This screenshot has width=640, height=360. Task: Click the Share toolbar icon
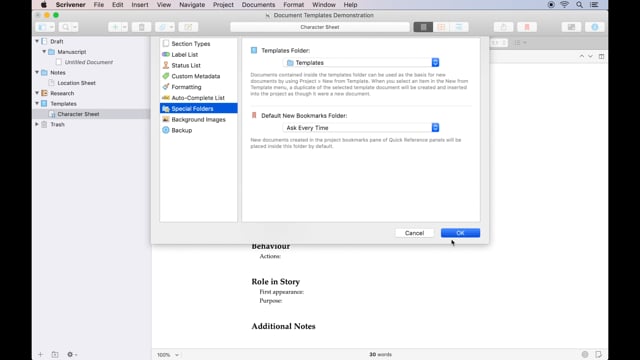coord(503,27)
